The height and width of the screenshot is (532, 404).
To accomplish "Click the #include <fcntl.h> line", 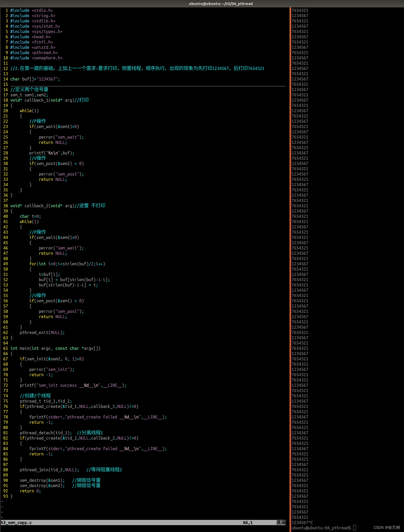I will pos(32,42).
